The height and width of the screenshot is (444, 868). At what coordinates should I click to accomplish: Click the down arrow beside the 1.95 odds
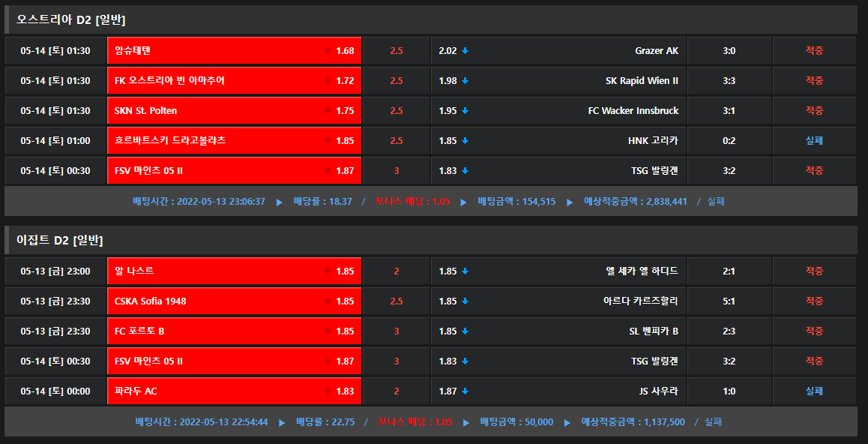[x=465, y=111]
